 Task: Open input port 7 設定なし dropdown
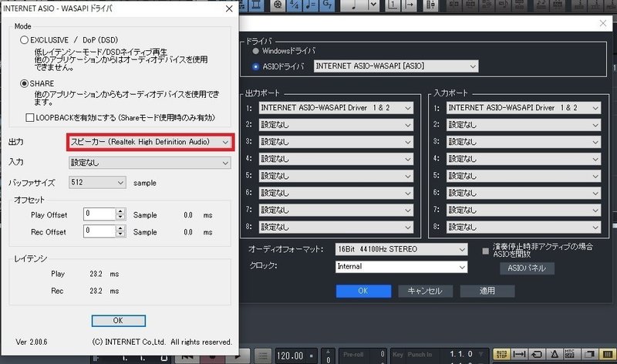[524, 210]
